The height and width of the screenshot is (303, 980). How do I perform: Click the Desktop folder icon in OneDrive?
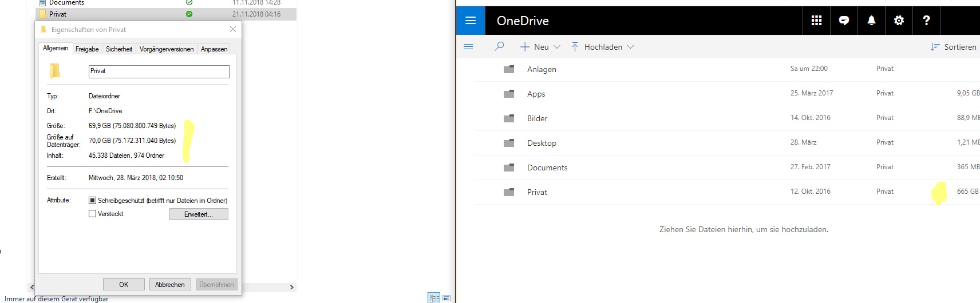[x=509, y=143]
